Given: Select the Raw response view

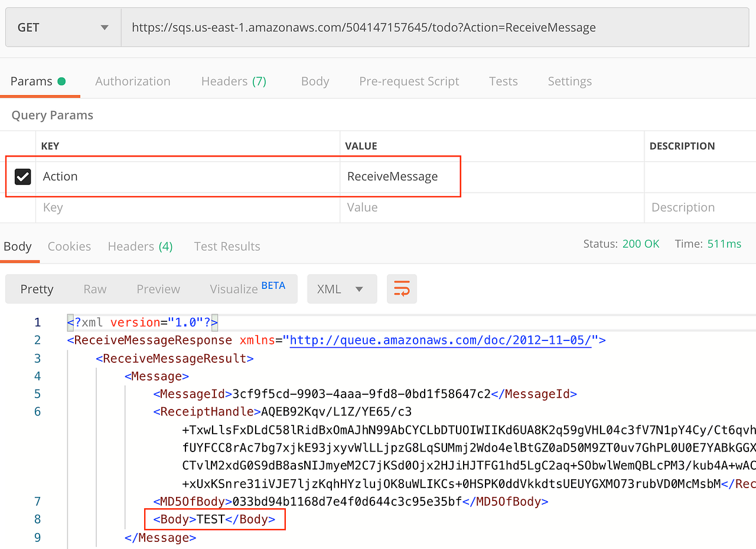Looking at the screenshot, I should click(94, 289).
